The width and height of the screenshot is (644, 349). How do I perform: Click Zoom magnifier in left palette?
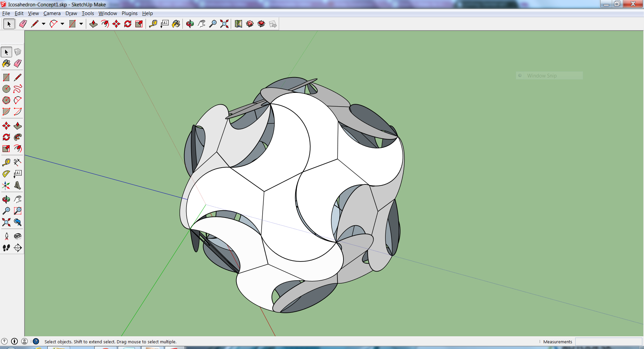click(x=6, y=211)
